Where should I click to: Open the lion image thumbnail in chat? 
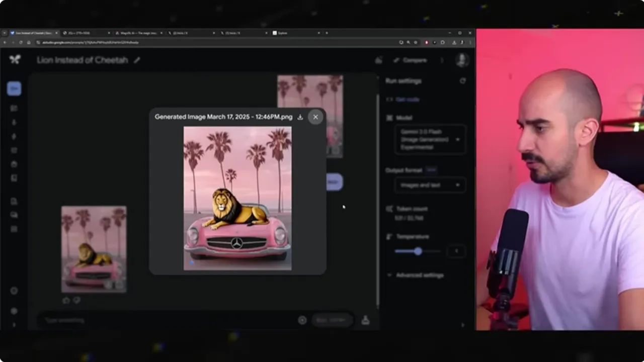[94, 249]
